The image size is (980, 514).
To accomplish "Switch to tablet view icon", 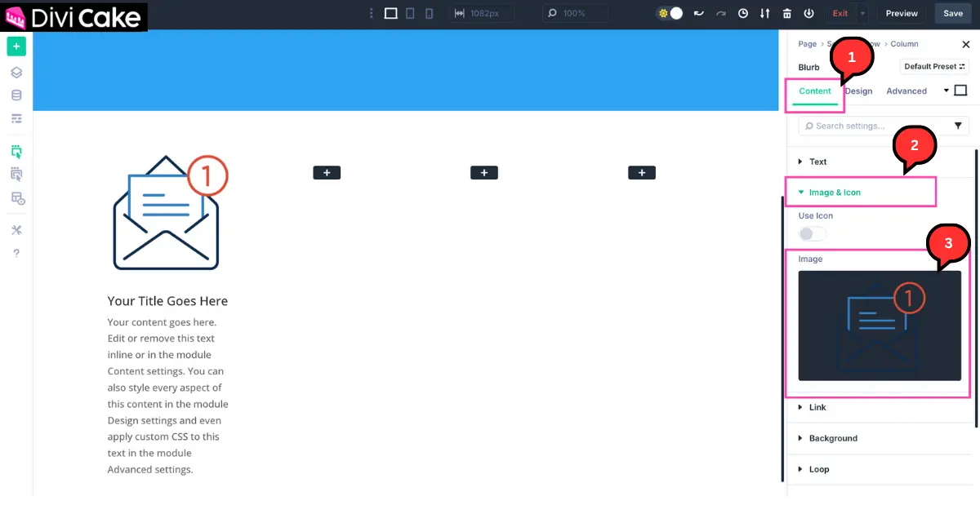I will pyautogui.click(x=410, y=13).
